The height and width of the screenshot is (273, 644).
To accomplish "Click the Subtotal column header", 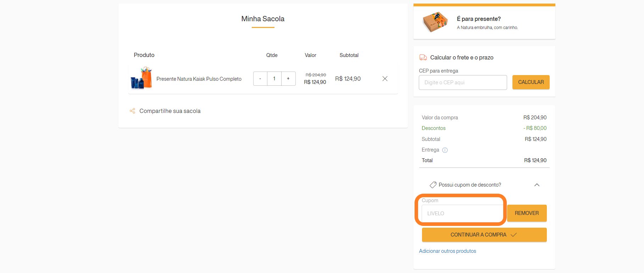I will pos(349,55).
